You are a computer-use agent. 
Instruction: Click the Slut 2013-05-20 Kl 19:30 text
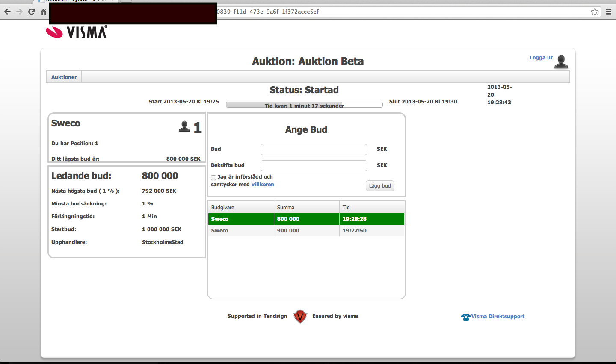pyautogui.click(x=423, y=102)
